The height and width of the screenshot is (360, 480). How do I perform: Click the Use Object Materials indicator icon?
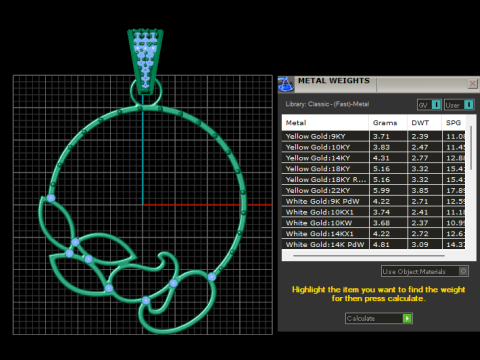click(463, 271)
